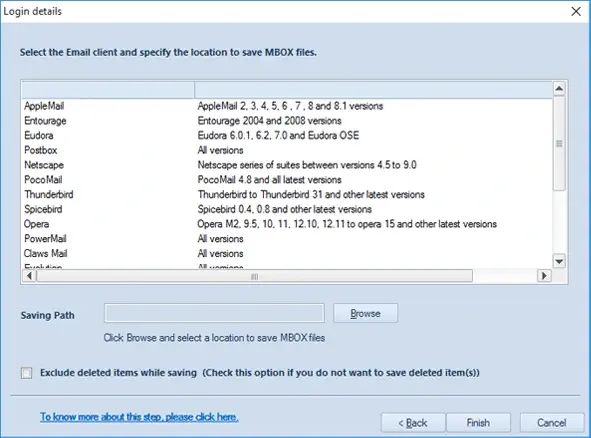591x438 pixels.
Task: Click 'Netscape series of suites' description
Action: point(307,165)
